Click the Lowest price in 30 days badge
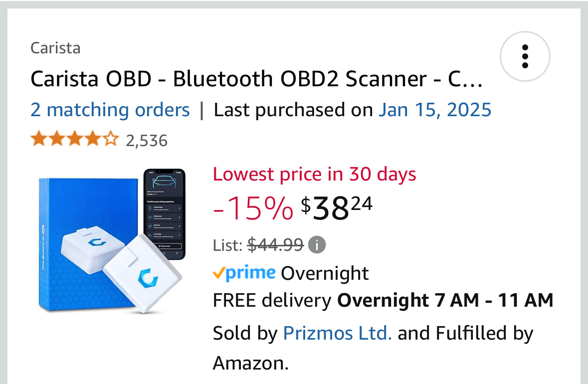Screen dimensions: 588x384 (314, 174)
